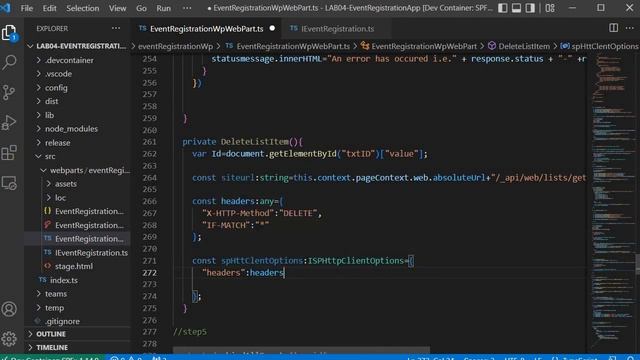Open IEventRegistration.ts in explorer tree

(78, 253)
